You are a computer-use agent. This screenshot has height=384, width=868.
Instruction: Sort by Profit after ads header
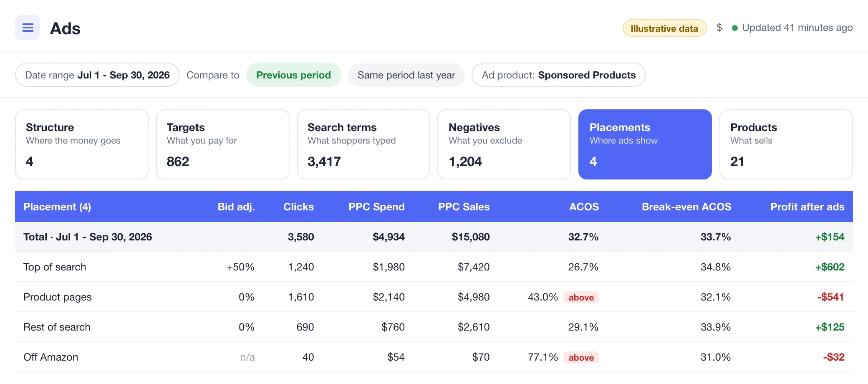click(807, 207)
